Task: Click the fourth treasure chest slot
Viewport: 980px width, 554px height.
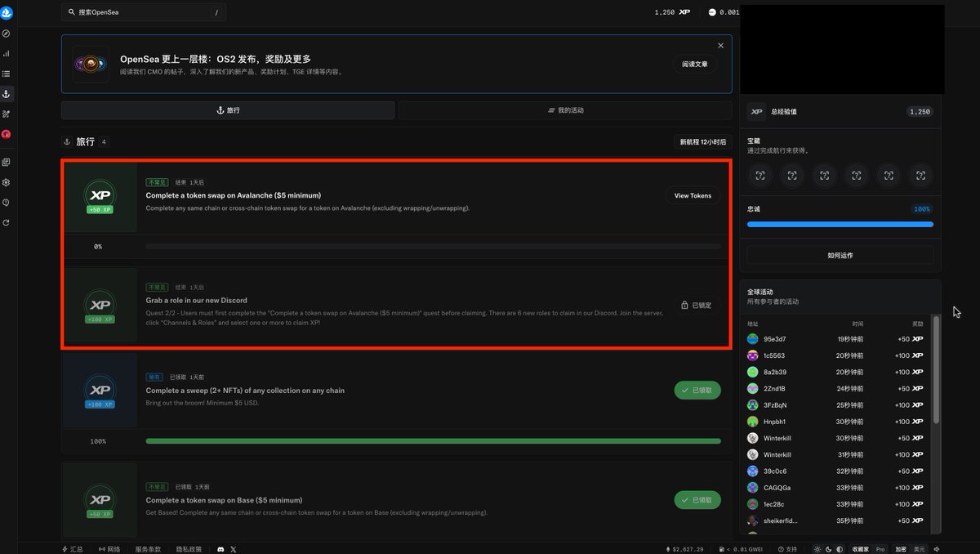Action: (856, 176)
